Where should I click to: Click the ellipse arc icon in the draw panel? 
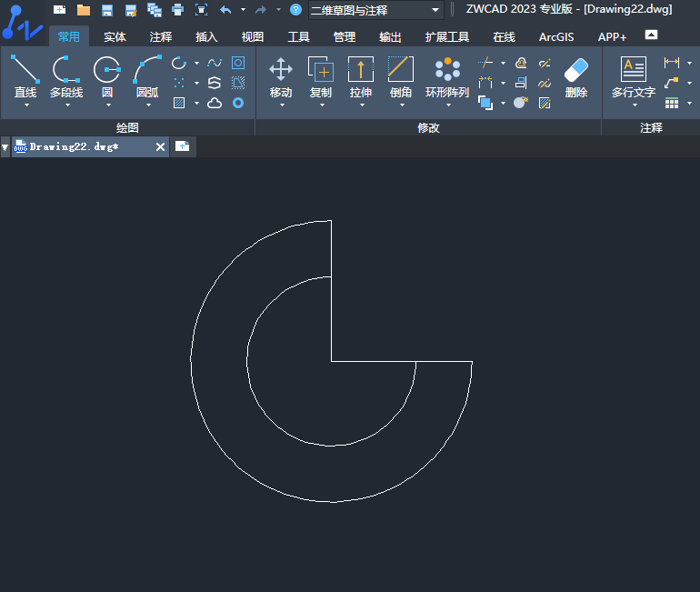click(179, 63)
